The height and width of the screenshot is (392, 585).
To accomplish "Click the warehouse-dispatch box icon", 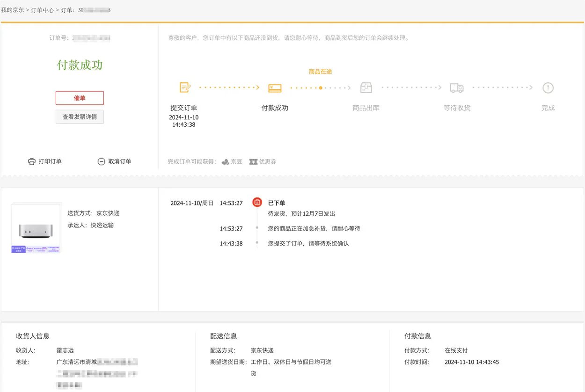I will pyautogui.click(x=366, y=87).
